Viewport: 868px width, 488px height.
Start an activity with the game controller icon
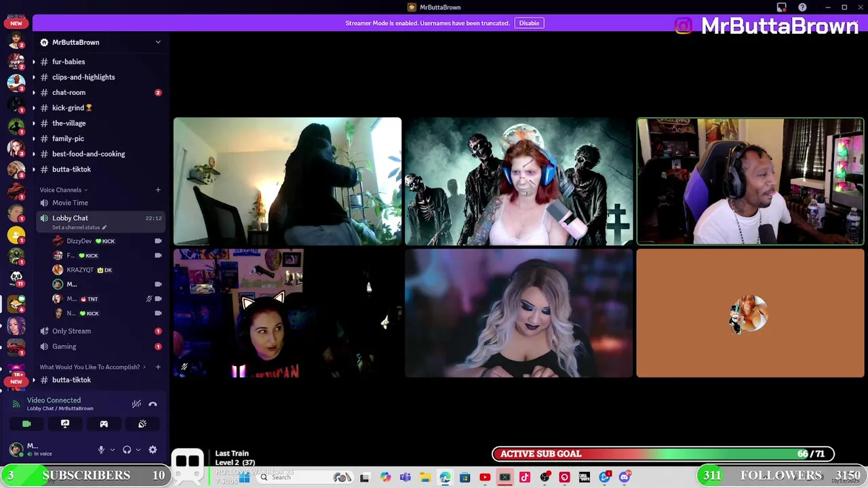tap(104, 424)
